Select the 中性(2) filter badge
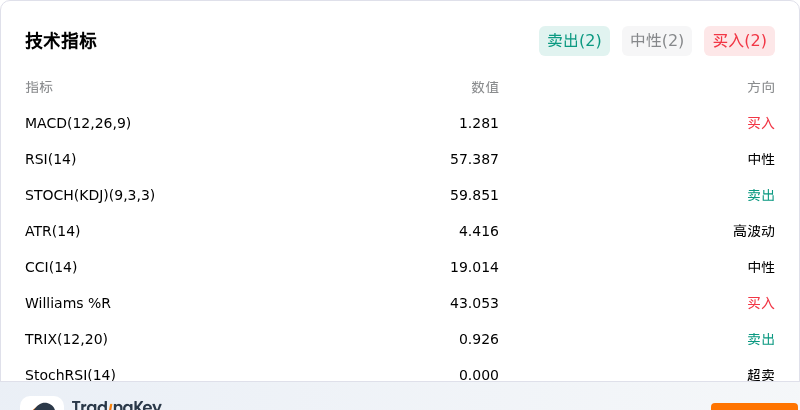The width and height of the screenshot is (800, 410). (x=657, y=41)
